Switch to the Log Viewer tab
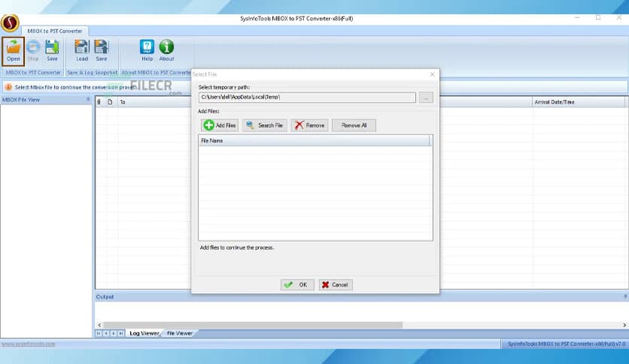629x364 pixels. click(144, 333)
